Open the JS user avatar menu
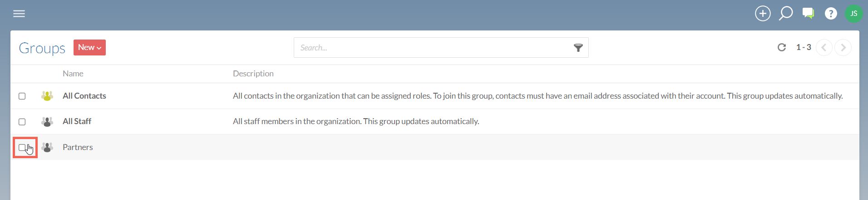868x200 pixels. pyautogui.click(x=853, y=14)
